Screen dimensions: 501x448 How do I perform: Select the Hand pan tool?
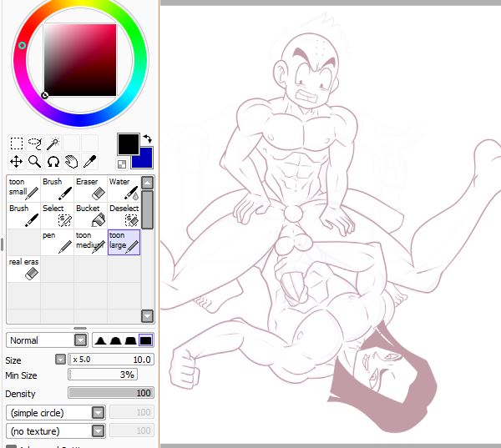point(71,161)
